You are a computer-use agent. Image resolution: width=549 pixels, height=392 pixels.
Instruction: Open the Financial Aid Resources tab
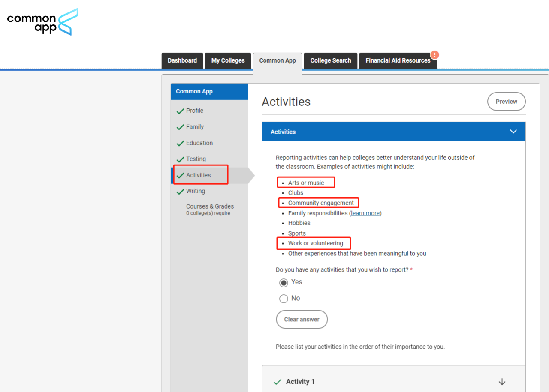coord(398,60)
